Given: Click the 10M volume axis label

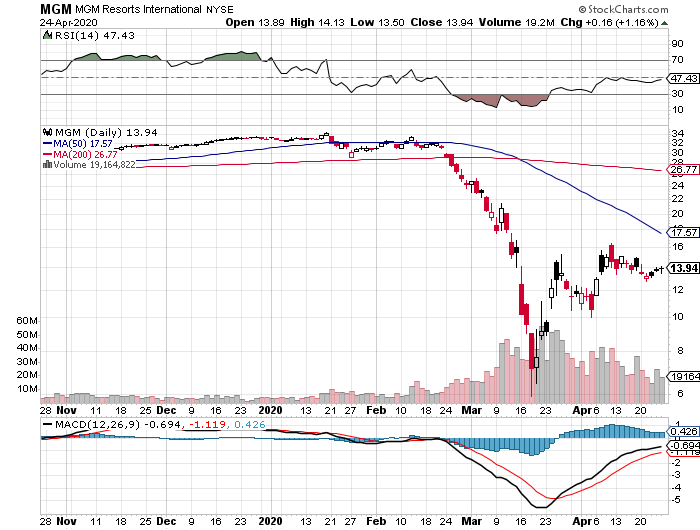Looking at the screenshot, I should pyautogui.click(x=27, y=388).
